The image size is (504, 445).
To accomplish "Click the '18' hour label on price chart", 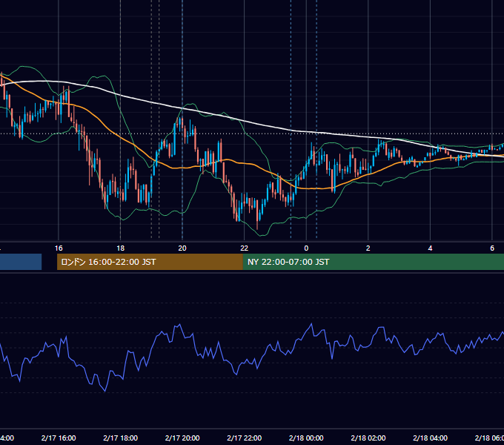I will pos(121,248).
